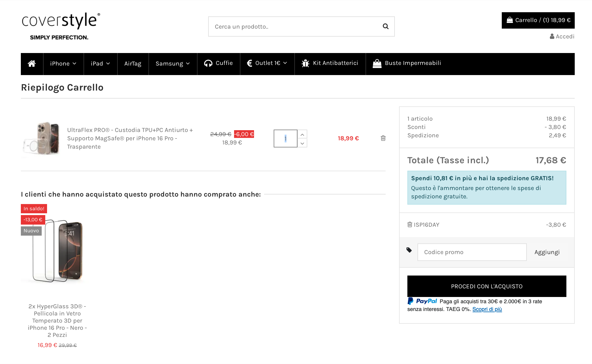Go to the home icon in navbar

coord(32,64)
